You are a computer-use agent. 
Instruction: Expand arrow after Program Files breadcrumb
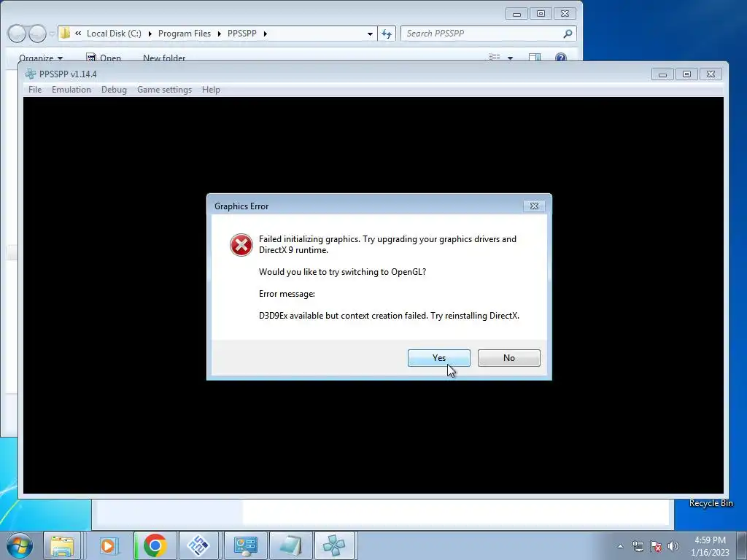[219, 34]
